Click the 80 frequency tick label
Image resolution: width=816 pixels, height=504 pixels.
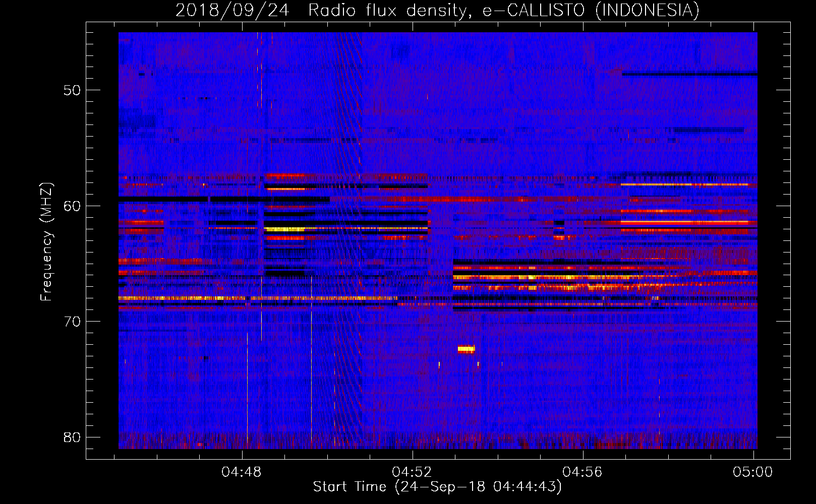point(72,437)
